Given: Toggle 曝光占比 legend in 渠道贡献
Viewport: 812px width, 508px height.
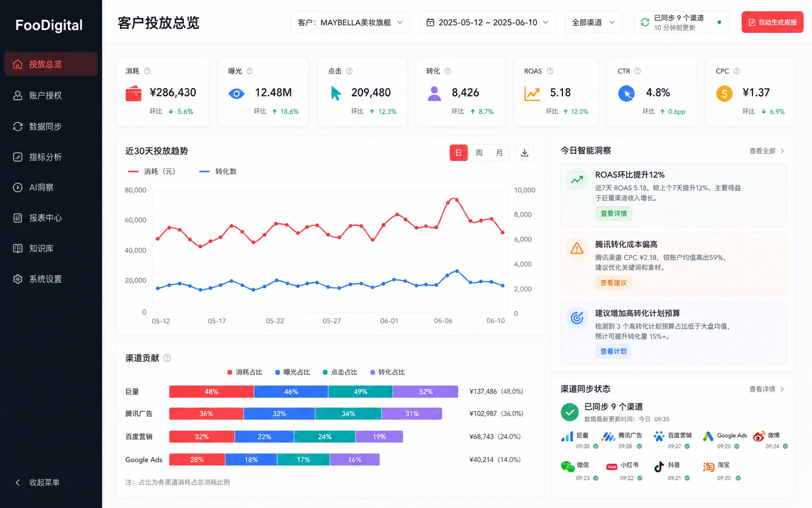Looking at the screenshot, I should (292, 372).
